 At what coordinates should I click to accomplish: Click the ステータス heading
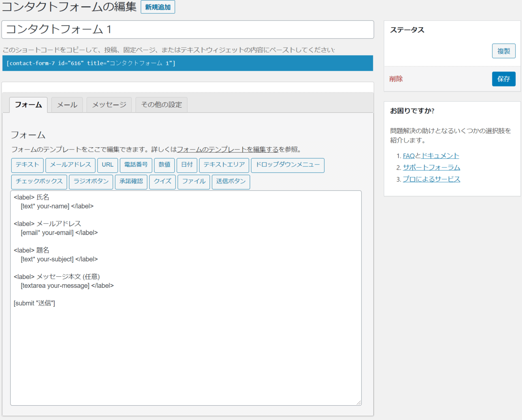pyautogui.click(x=407, y=30)
